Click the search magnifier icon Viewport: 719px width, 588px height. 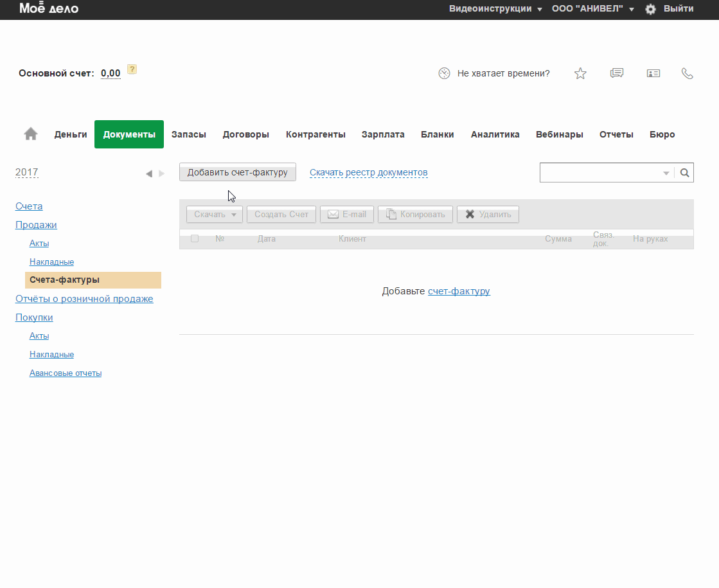click(684, 173)
